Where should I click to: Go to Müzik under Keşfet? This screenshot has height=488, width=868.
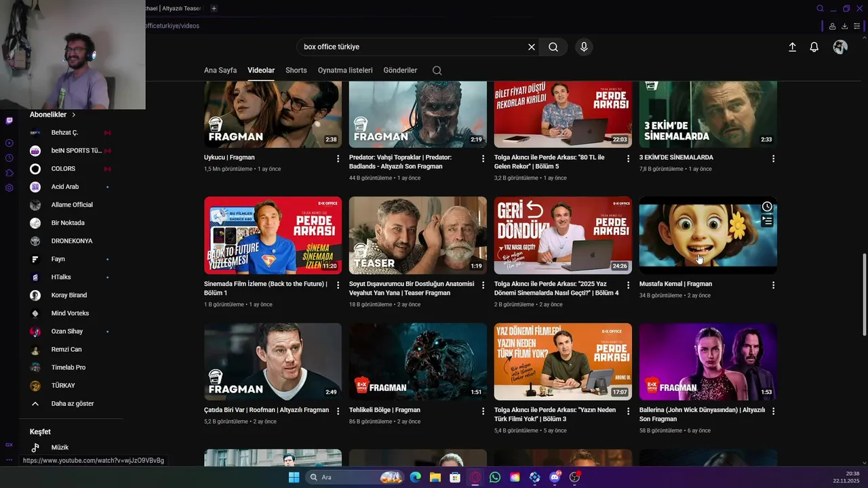pyautogui.click(x=60, y=447)
